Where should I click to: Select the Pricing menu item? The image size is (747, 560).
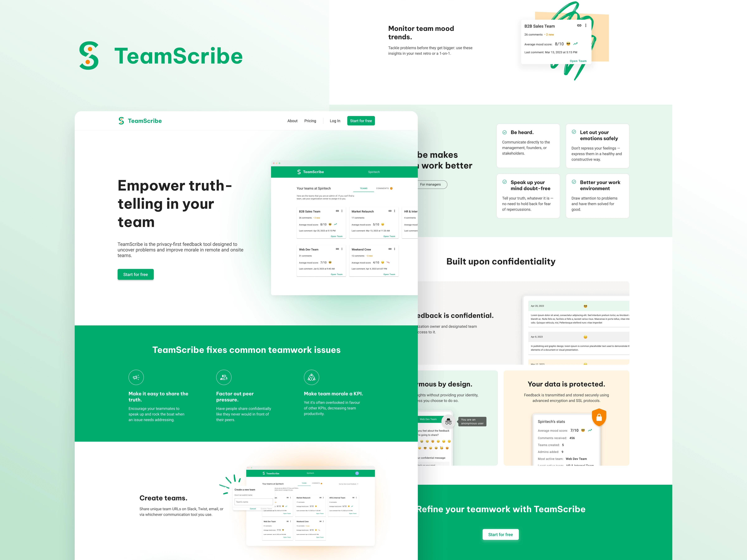pyautogui.click(x=310, y=121)
